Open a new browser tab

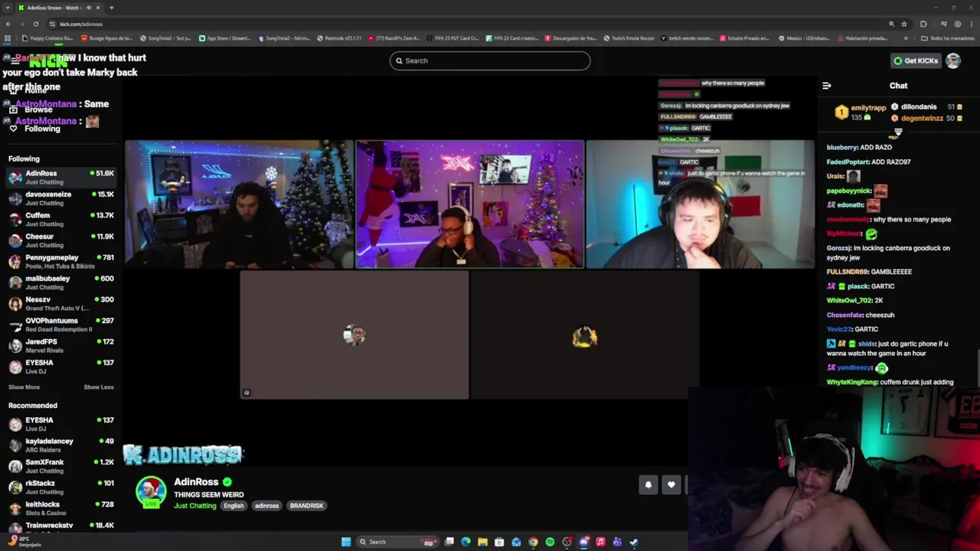(112, 8)
